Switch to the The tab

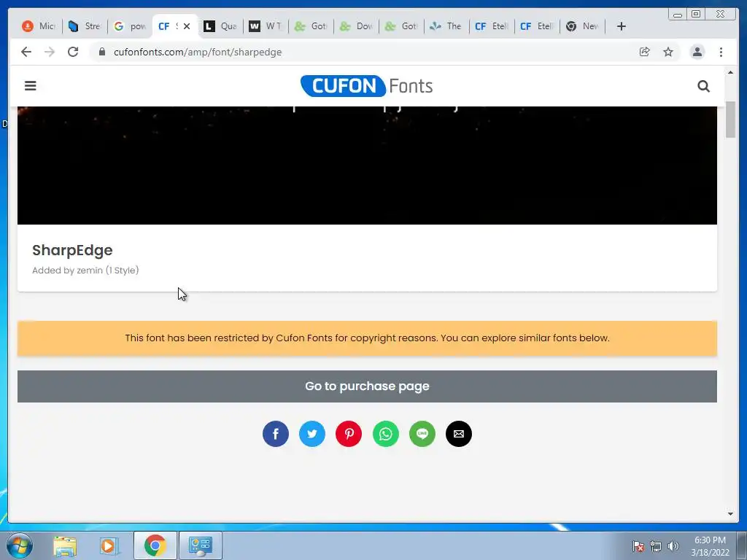tap(446, 26)
